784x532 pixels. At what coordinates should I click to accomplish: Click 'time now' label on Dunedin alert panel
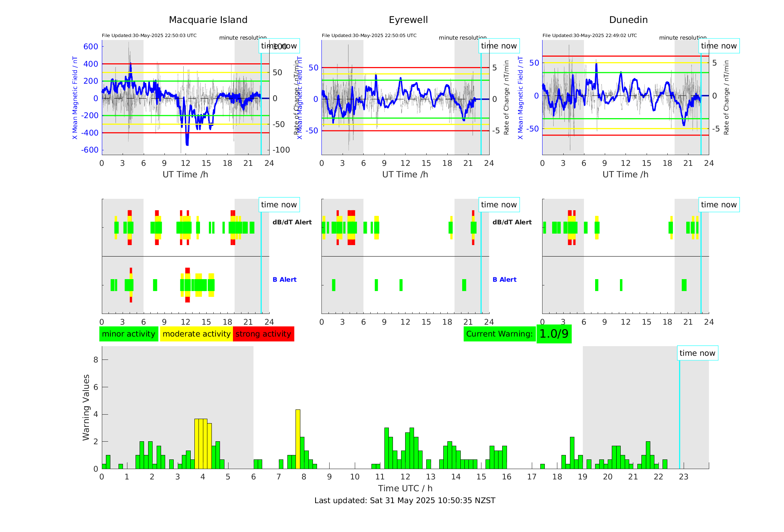pos(718,205)
